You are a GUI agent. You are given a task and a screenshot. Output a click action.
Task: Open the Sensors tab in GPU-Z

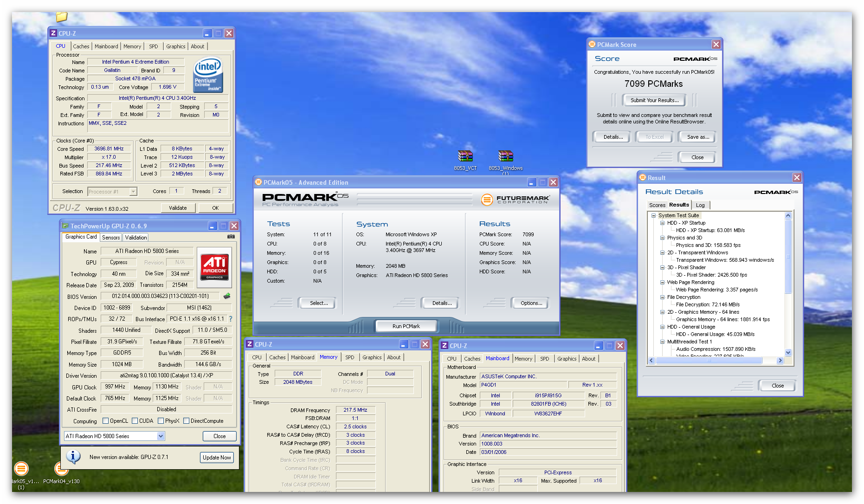tap(111, 237)
